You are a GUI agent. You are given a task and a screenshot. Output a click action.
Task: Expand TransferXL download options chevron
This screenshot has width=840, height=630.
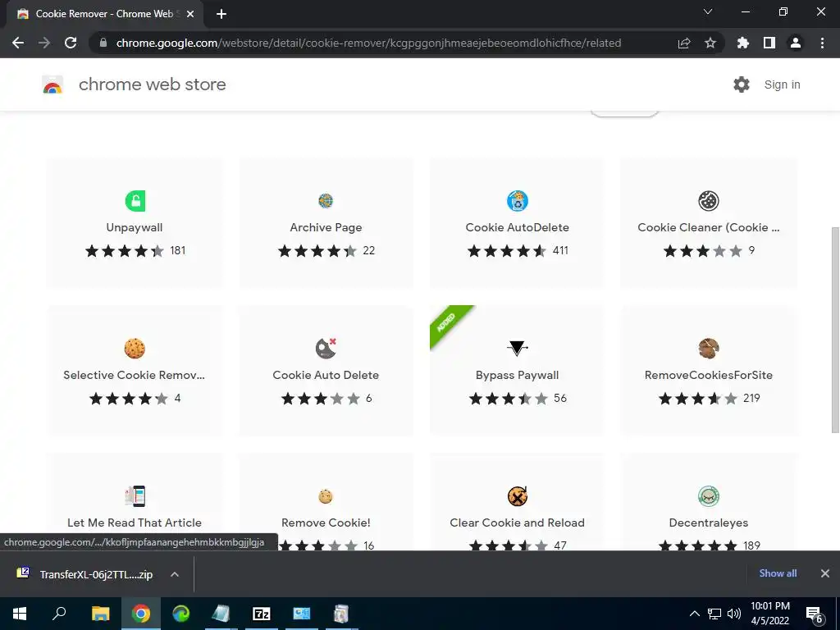175,574
